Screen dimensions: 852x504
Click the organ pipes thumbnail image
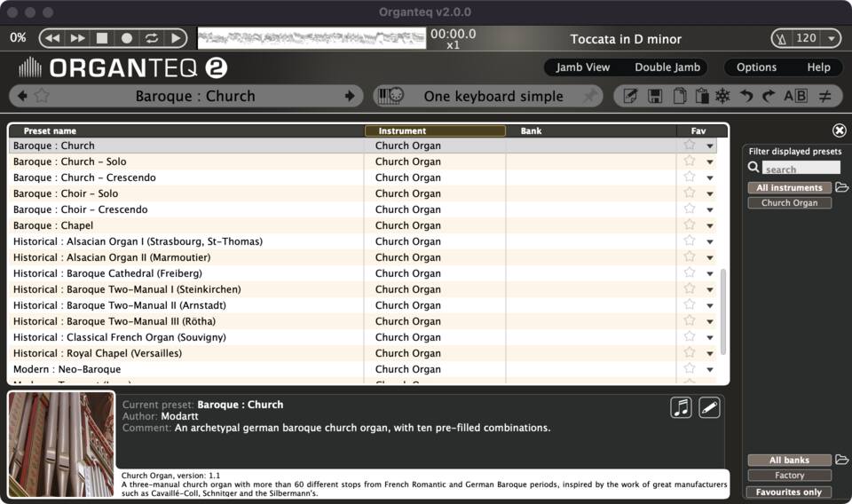(61, 445)
